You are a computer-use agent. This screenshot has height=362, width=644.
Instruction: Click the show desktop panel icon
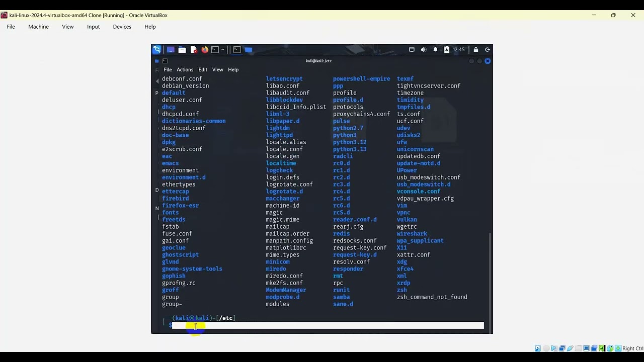(171, 50)
